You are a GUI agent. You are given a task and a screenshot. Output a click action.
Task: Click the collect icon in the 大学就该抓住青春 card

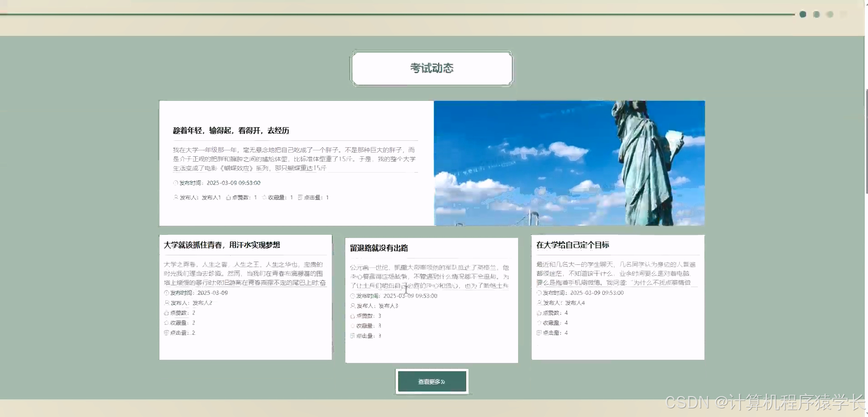166,323
